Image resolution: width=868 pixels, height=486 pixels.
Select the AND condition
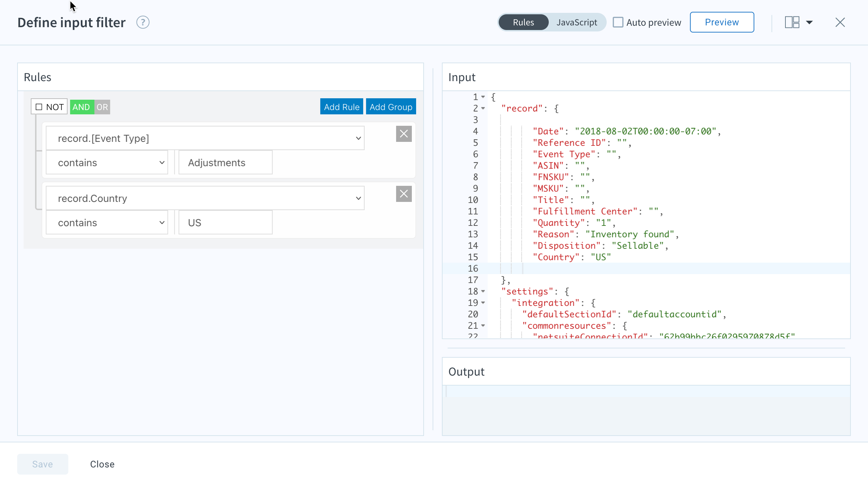click(82, 107)
